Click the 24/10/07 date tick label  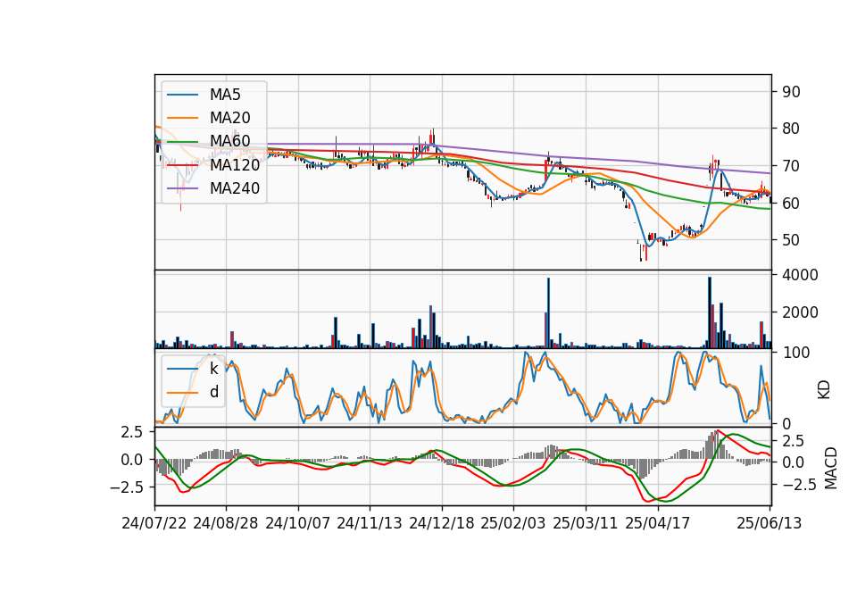pyautogui.click(x=298, y=523)
